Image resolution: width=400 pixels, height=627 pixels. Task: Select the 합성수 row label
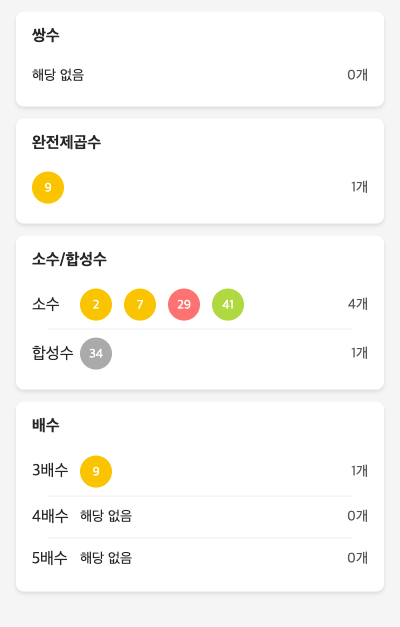[53, 353]
